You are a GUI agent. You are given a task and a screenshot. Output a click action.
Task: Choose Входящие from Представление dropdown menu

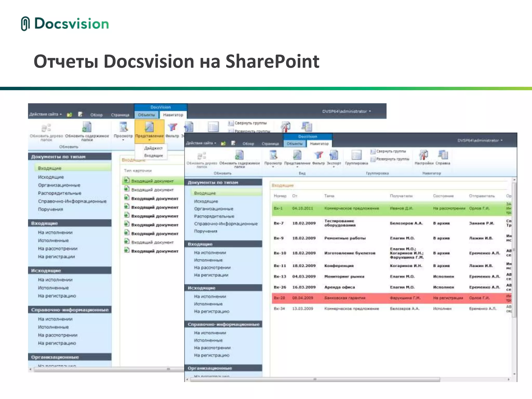[154, 156]
